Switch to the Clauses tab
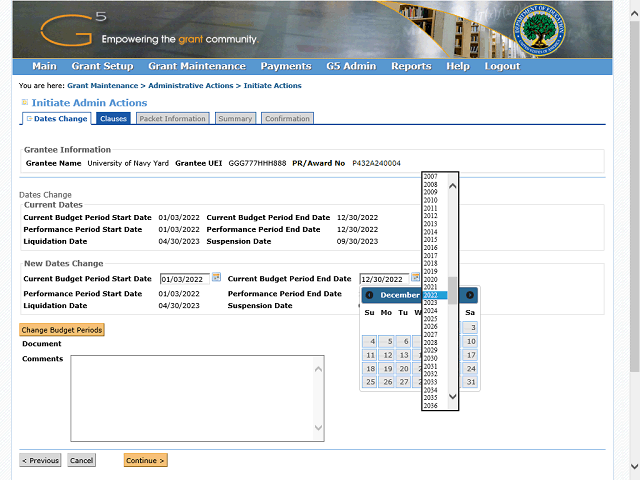Screen dimensions: 640x480 pos(113,118)
